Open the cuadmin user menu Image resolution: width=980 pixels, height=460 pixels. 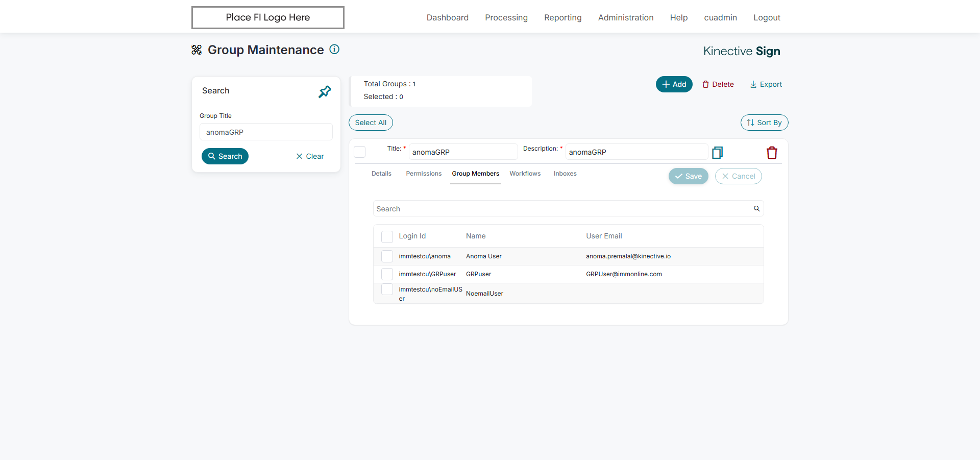click(721, 17)
